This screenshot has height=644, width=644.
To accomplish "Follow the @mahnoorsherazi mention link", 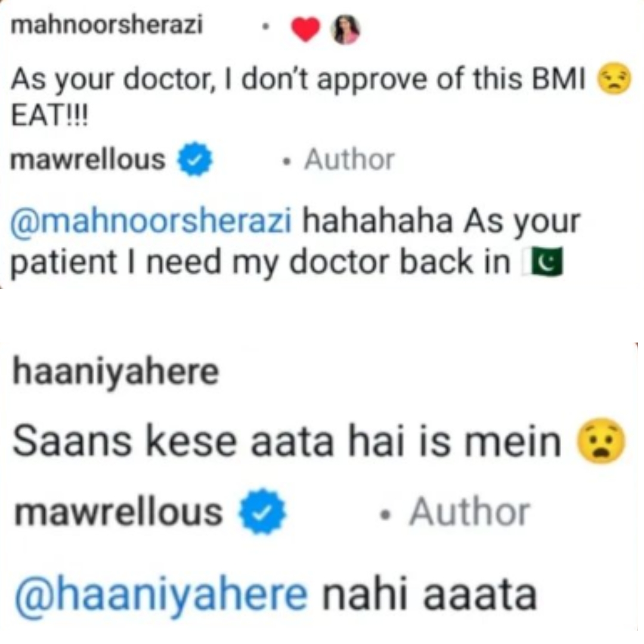I will tap(151, 222).
